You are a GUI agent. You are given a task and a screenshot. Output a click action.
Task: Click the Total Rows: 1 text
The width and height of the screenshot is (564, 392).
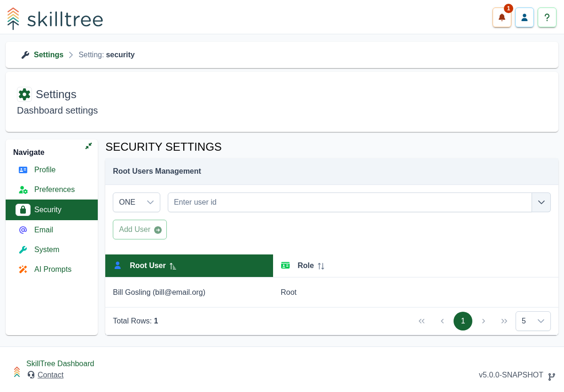pyautogui.click(x=135, y=321)
